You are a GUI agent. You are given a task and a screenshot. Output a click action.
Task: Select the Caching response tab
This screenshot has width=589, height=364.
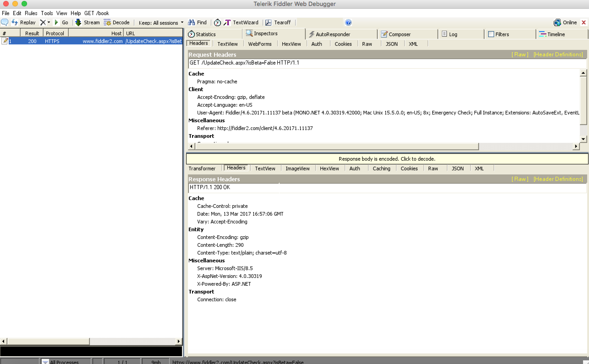coord(382,168)
